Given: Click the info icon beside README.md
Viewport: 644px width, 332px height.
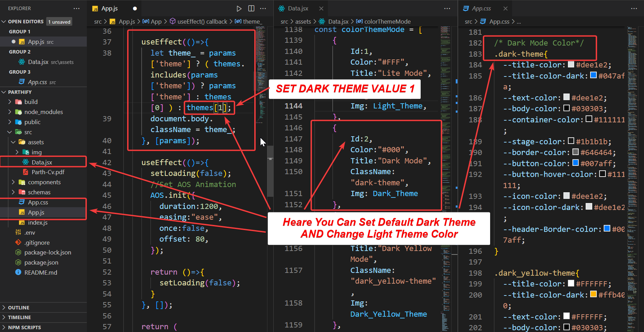Looking at the screenshot, I should click(18, 272).
